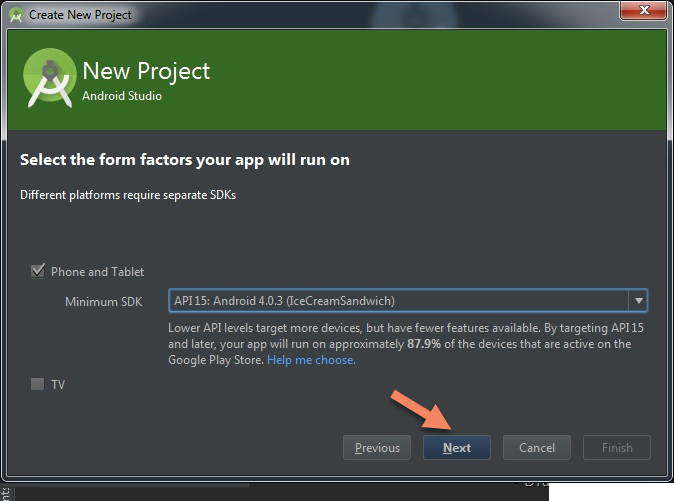Click the 'Phone and Tablet' label text
The width and height of the screenshot is (674, 501).
click(97, 272)
